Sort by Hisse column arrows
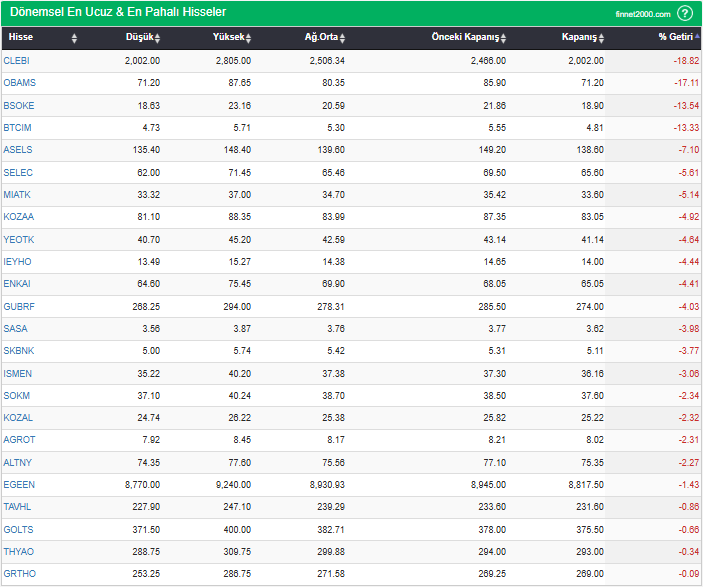Viewport: 703px width, 587px height. tap(74, 38)
